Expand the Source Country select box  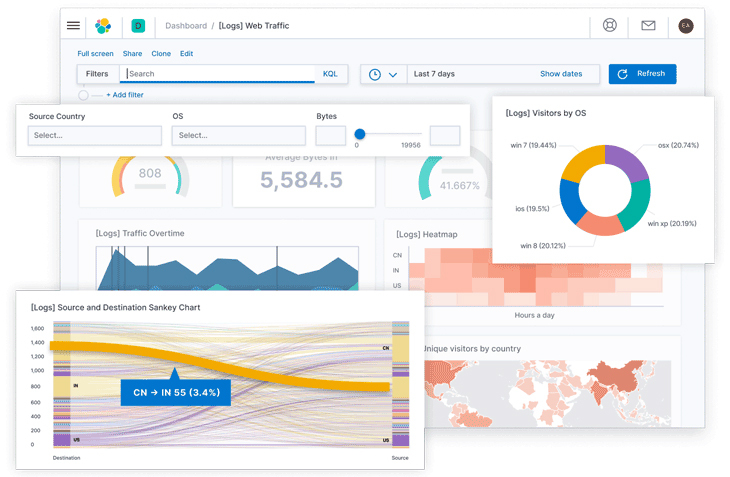pyautogui.click(x=95, y=135)
